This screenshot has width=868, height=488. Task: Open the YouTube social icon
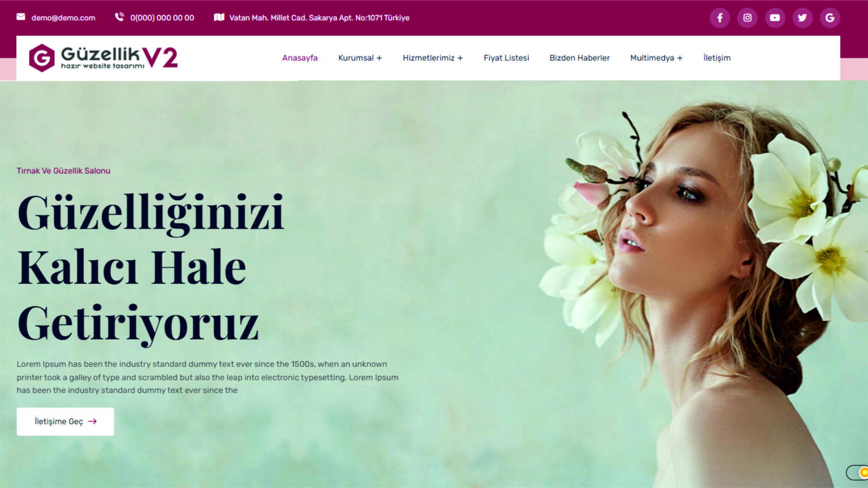775,18
